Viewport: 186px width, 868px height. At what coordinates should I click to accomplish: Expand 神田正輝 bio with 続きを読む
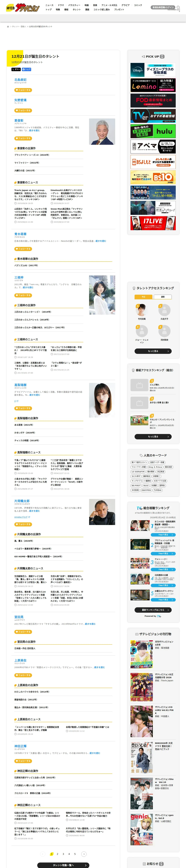point(95,753)
